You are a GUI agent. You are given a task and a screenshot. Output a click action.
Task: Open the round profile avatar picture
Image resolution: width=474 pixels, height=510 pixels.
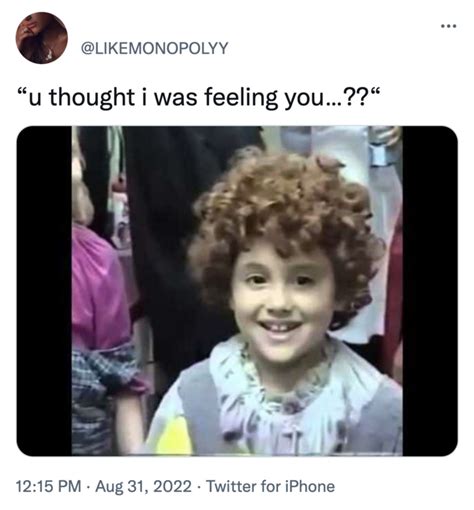42,38
